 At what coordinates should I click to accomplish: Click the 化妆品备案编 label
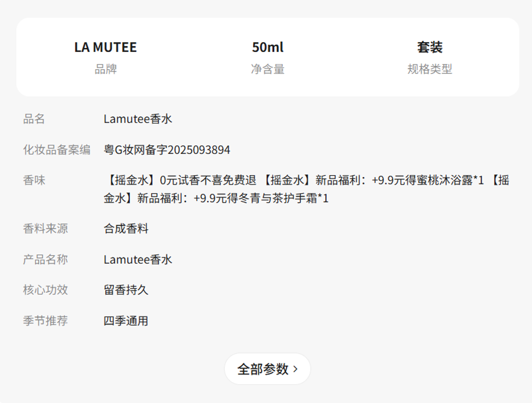[57, 150]
